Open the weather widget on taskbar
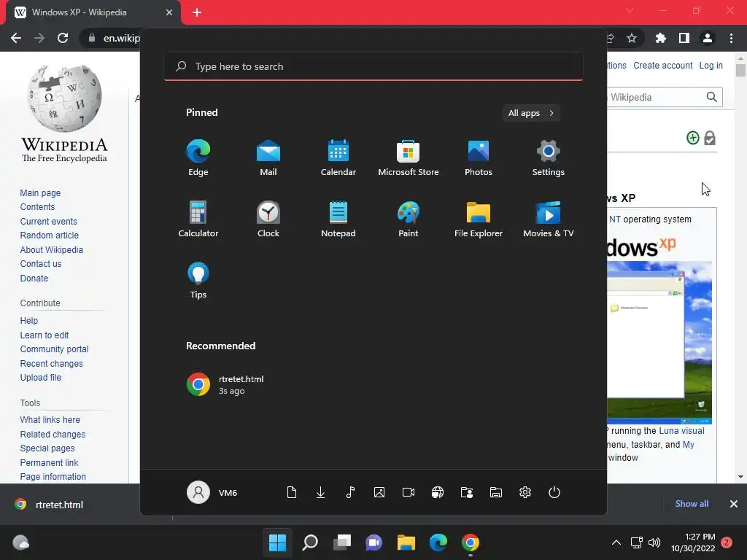 point(20,542)
